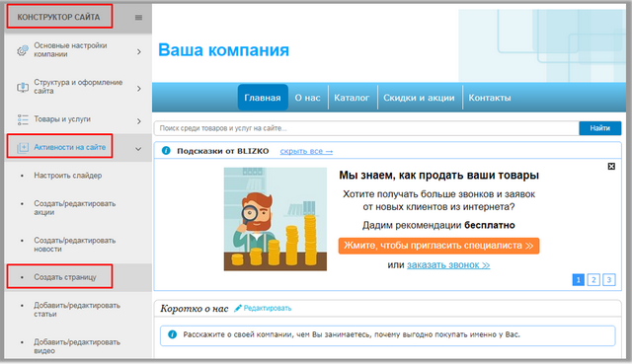The height and width of the screenshot is (364, 632).
Task: Open the О нас tab
Action: (307, 98)
